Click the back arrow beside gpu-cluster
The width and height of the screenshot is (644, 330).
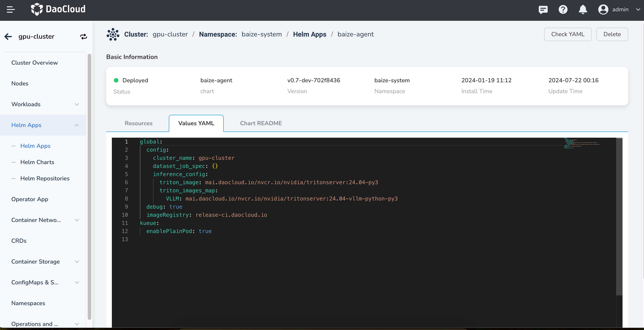pyautogui.click(x=8, y=36)
